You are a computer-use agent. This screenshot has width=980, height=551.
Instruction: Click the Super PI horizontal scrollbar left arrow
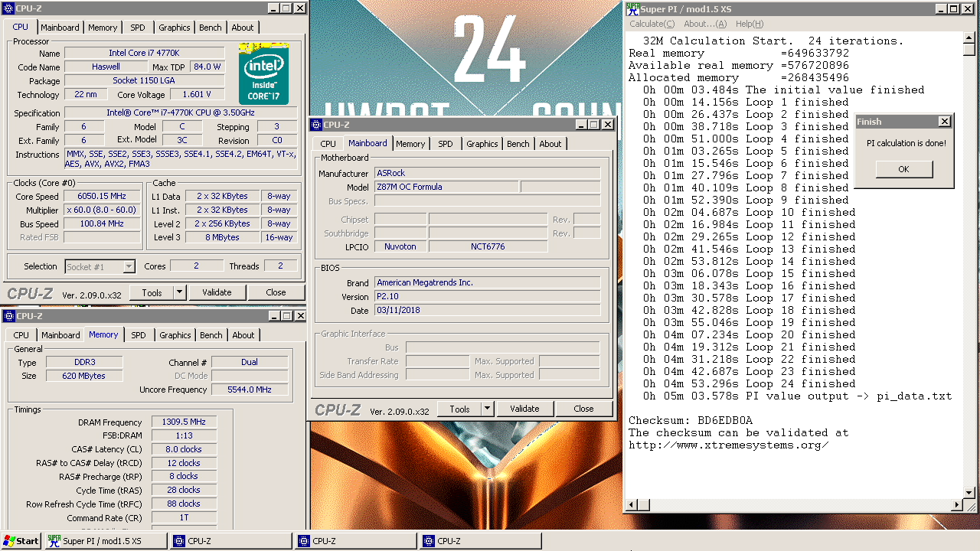[632, 505]
